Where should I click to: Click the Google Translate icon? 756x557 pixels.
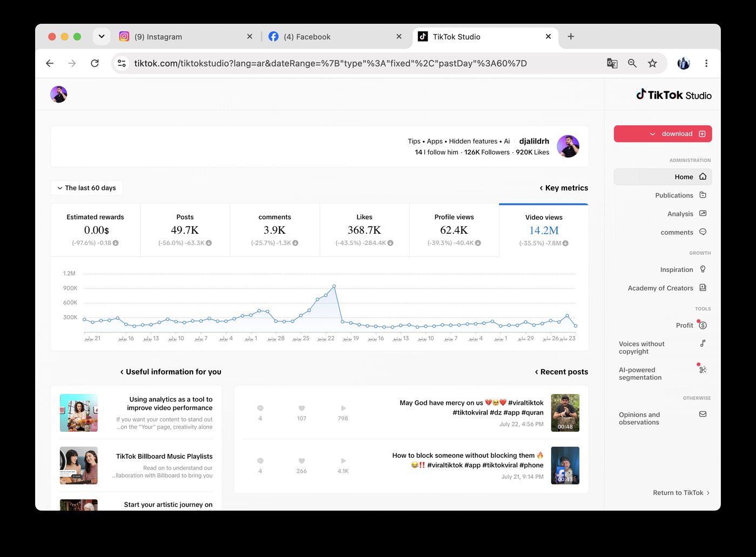pyautogui.click(x=612, y=63)
